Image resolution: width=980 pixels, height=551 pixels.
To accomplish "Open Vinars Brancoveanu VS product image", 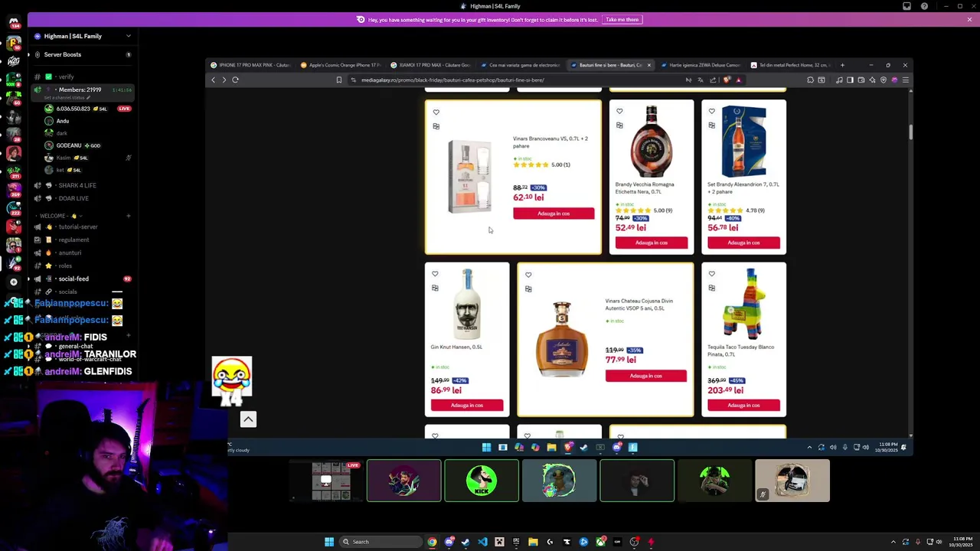I will pyautogui.click(x=469, y=176).
